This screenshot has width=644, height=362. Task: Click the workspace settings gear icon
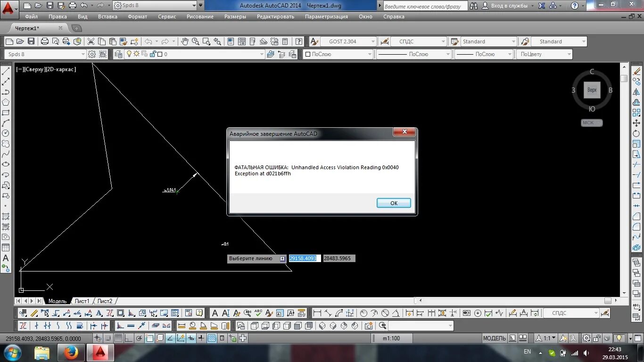pyautogui.click(x=92, y=54)
